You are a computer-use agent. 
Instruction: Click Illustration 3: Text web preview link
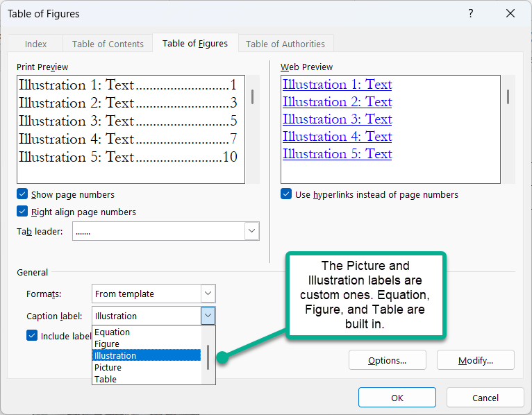pos(338,119)
